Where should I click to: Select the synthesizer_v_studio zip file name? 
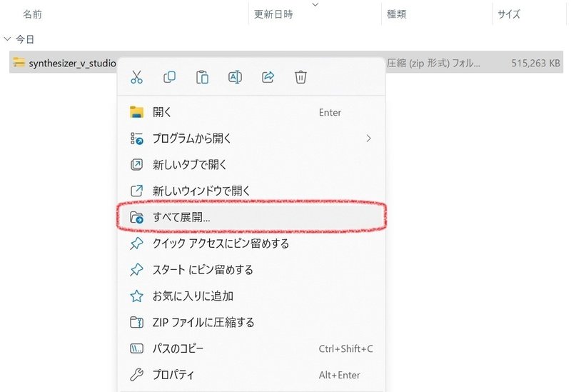pyautogui.click(x=73, y=63)
